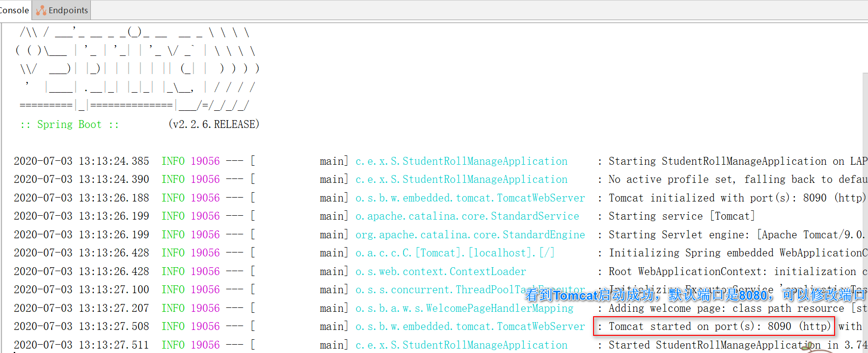Click the 'Starting service [Tomcat]' message
Image resolution: width=868 pixels, height=353 pixels.
[x=681, y=216]
